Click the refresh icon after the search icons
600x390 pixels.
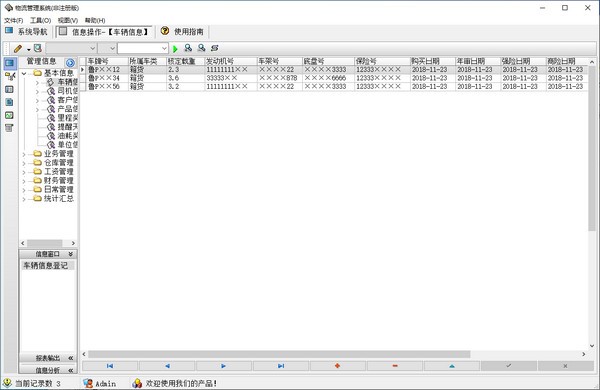click(x=215, y=48)
